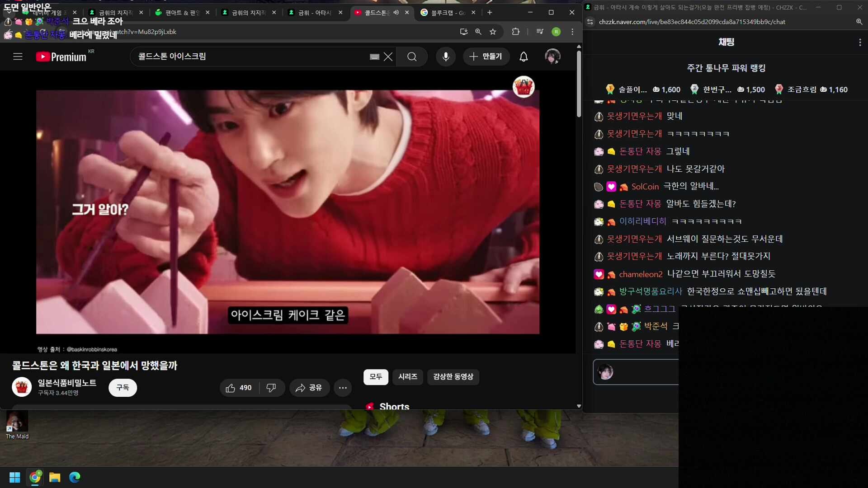Open Chrome zoom magnifier in address bar
This screenshot has width=868, height=488.
[478, 32]
